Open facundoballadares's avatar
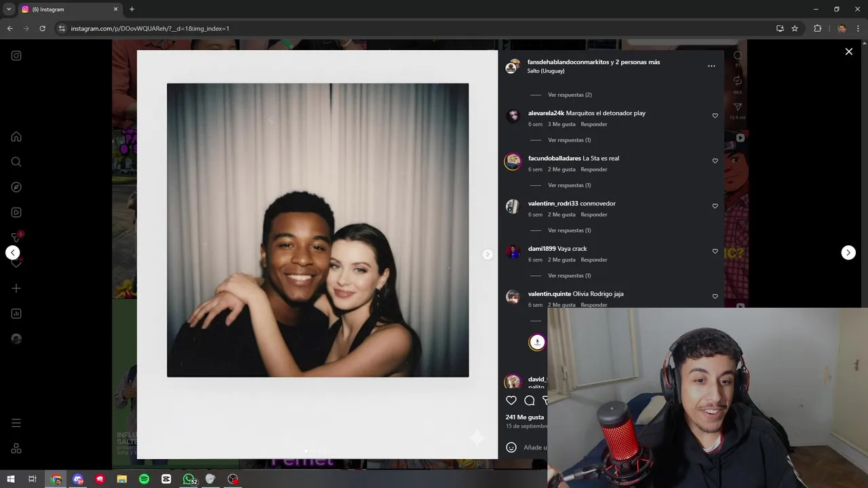Viewport: 868px width, 488px height. (513, 161)
